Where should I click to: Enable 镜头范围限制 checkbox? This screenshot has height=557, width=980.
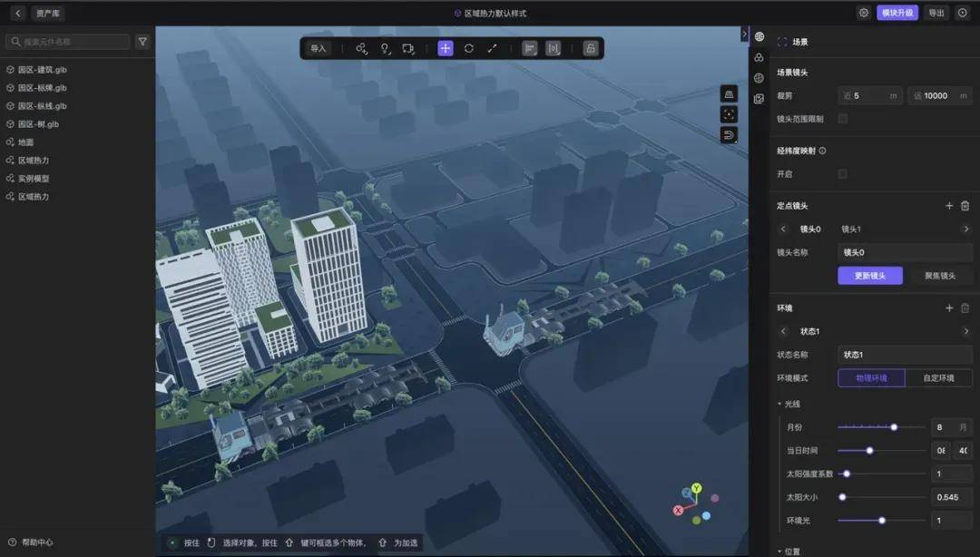coord(843,119)
